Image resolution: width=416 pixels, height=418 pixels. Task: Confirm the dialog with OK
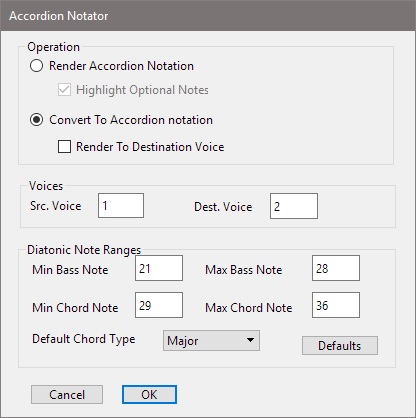[x=149, y=395]
